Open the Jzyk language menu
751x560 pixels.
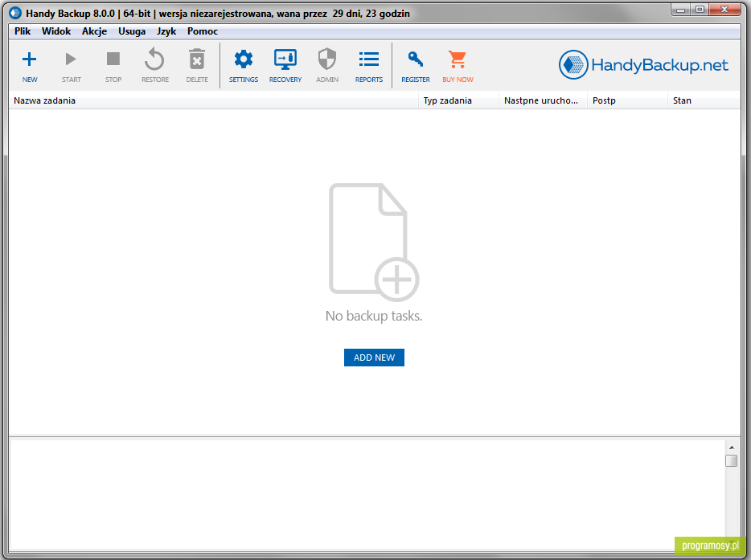tap(166, 31)
